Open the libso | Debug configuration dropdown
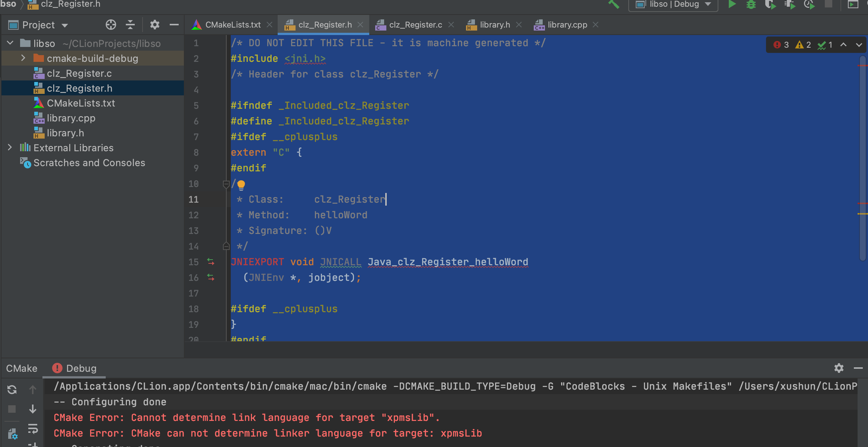The height and width of the screenshot is (447, 868). click(673, 4)
